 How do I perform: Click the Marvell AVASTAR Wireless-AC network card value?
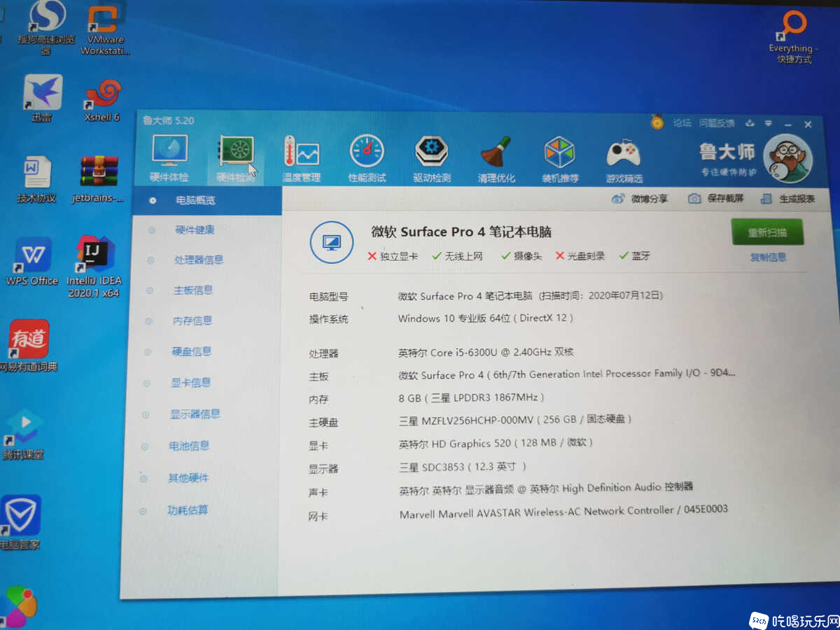click(x=563, y=512)
